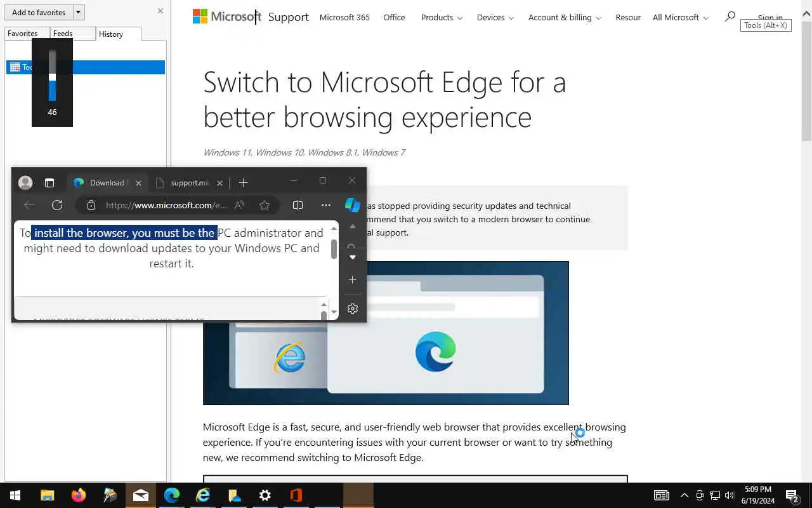
Task: Click the IE to Edge illustration image
Action: [x=386, y=333]
